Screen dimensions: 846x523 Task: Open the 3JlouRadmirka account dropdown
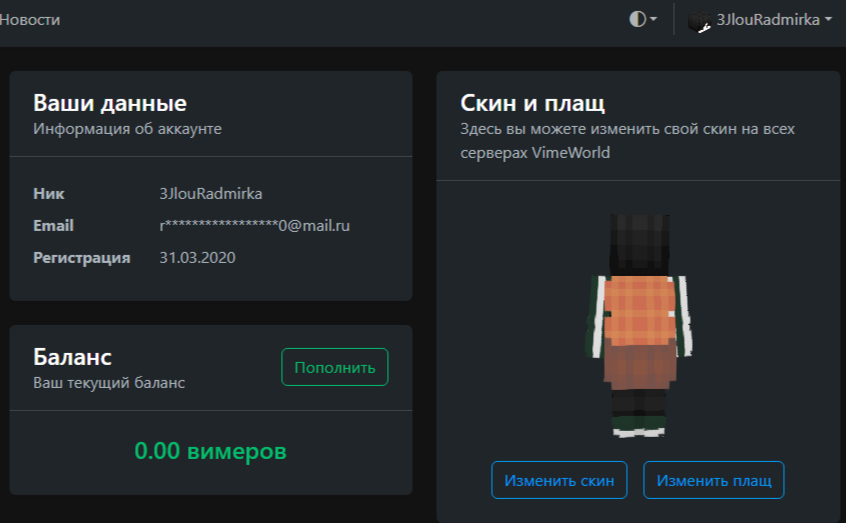760,21
